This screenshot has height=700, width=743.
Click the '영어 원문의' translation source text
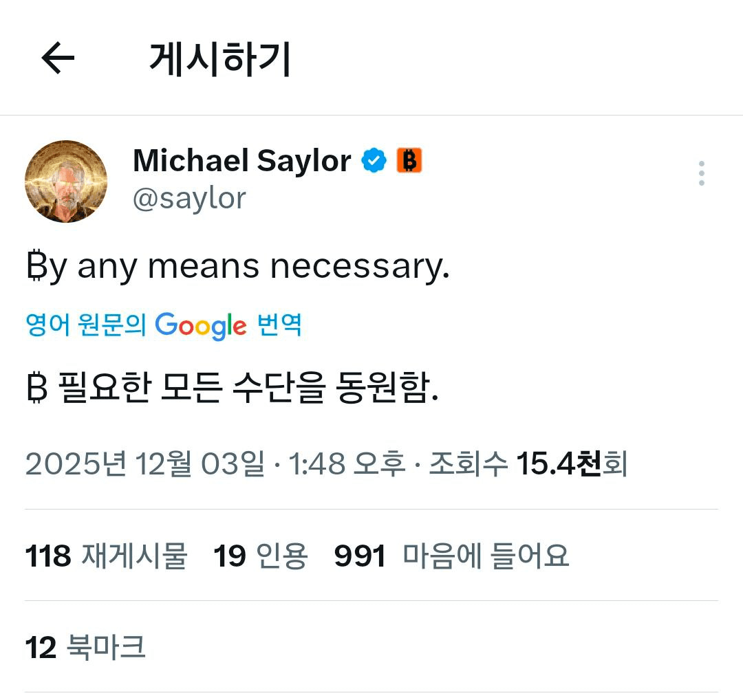point(86,325)
